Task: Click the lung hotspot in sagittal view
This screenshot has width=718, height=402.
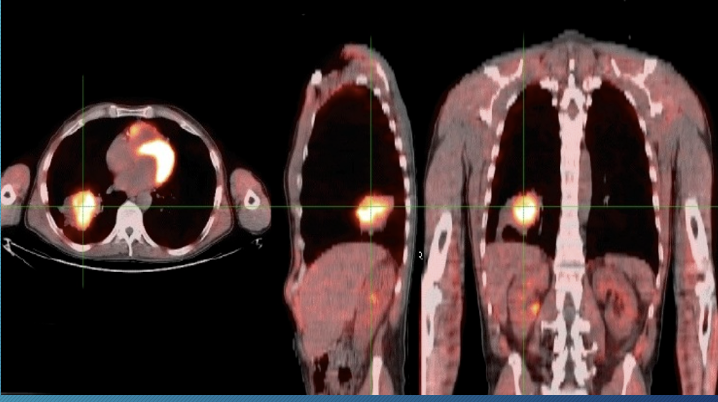Action: 372,211
